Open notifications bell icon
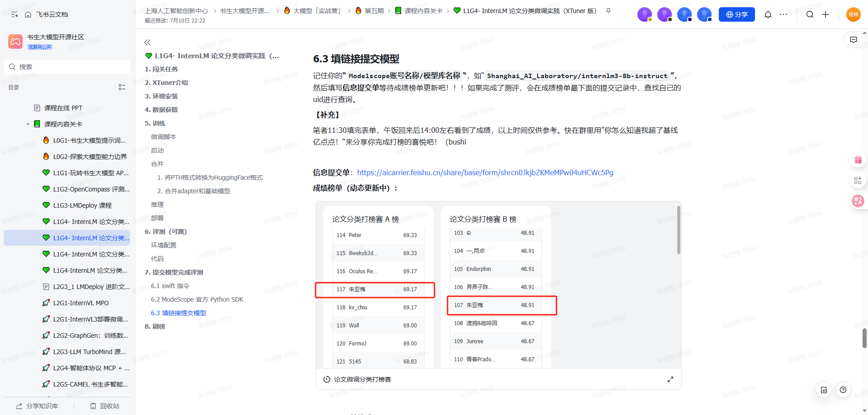Image resolution: width=868 pixels, height=415 pixels. click(768, 14)
